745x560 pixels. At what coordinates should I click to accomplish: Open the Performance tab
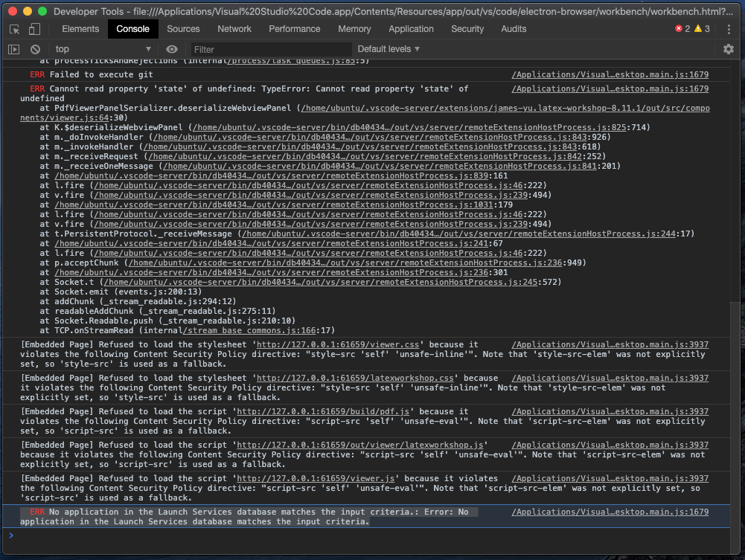point(295,29)
